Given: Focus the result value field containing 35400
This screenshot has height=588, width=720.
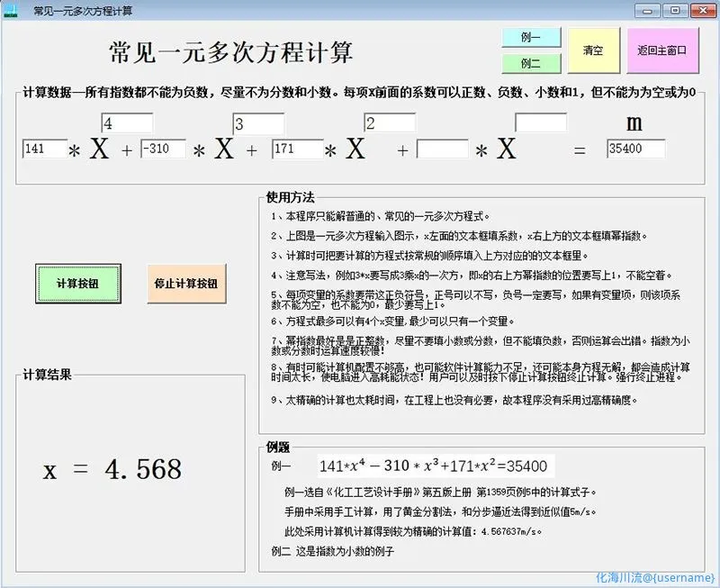Looking at the screenshot, I should 635,149.
